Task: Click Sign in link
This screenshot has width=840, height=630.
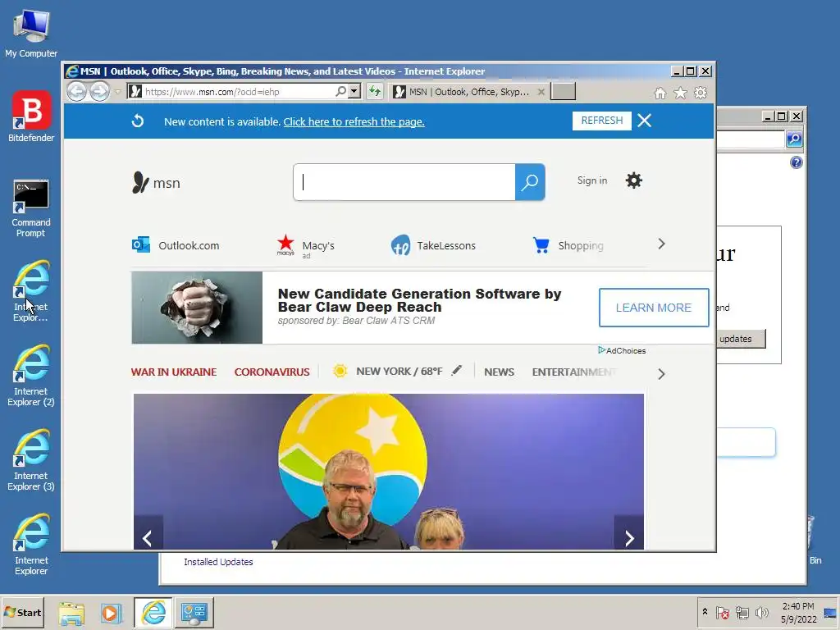Action: click(592, 180)
